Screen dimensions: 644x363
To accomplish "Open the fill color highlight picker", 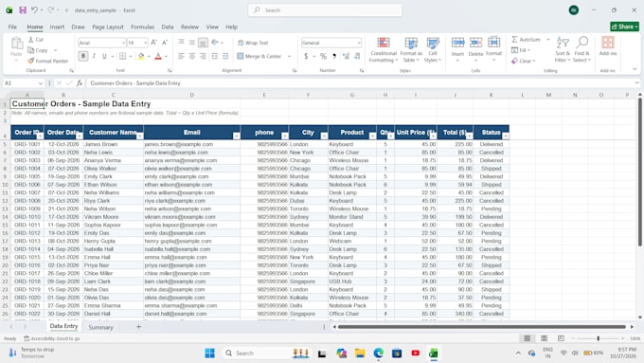I will pos(141,56).
